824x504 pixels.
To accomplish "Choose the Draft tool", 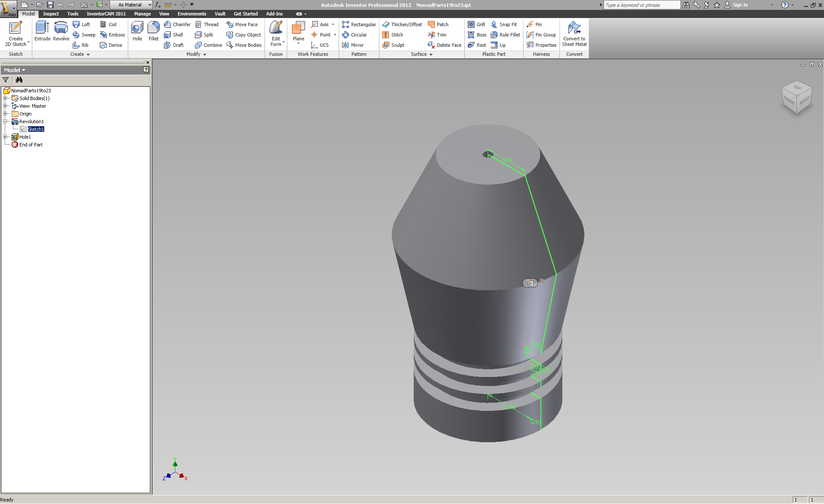I will point(174,45).
